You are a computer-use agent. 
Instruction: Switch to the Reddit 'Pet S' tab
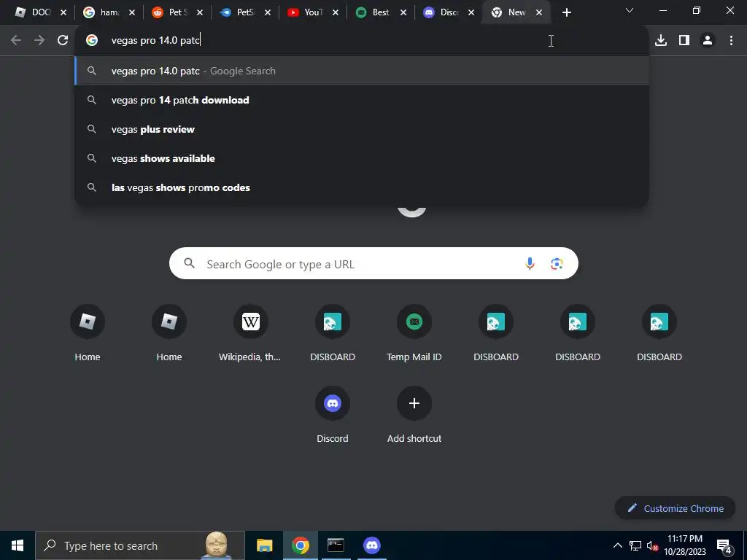(177, 12)
